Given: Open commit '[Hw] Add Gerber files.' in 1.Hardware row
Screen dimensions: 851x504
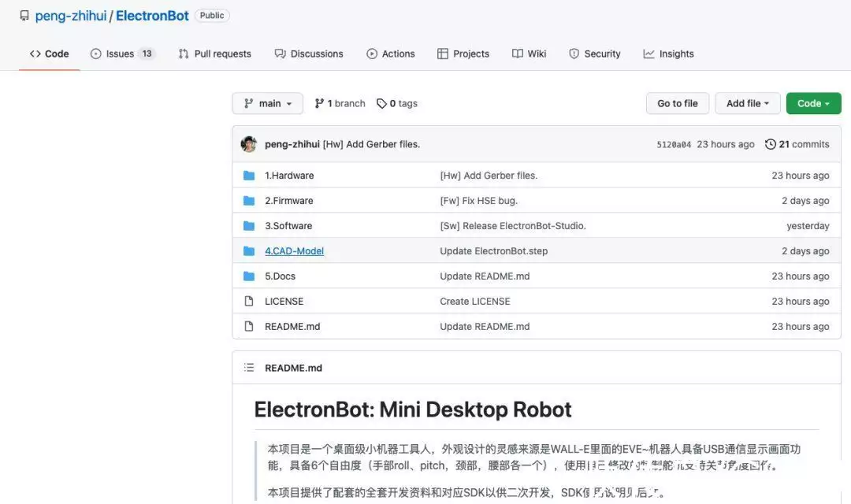Looking at the screenshot, I should 489,176.
